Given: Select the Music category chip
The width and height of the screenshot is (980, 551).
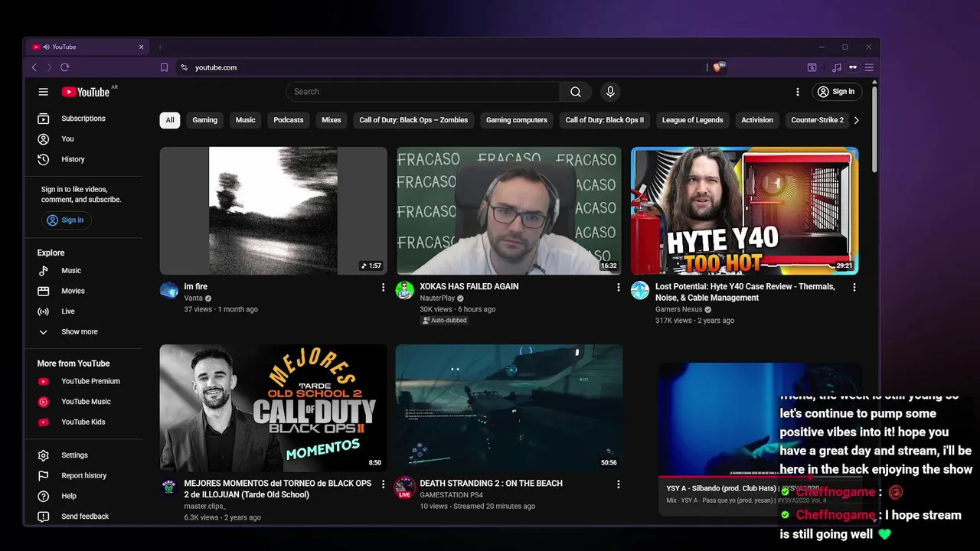Looking at the screenshot, I should tap(245, 120).
